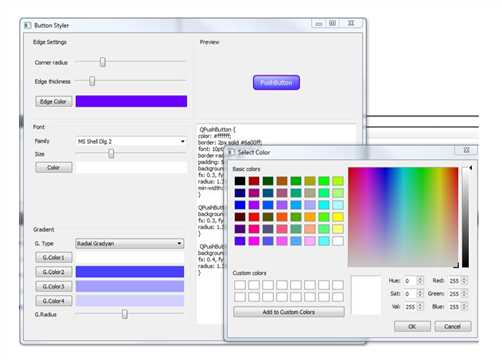Click the light purple G.Color3 preview bar
This screenshot has width=502, height=360.
[x=130, y=286]
